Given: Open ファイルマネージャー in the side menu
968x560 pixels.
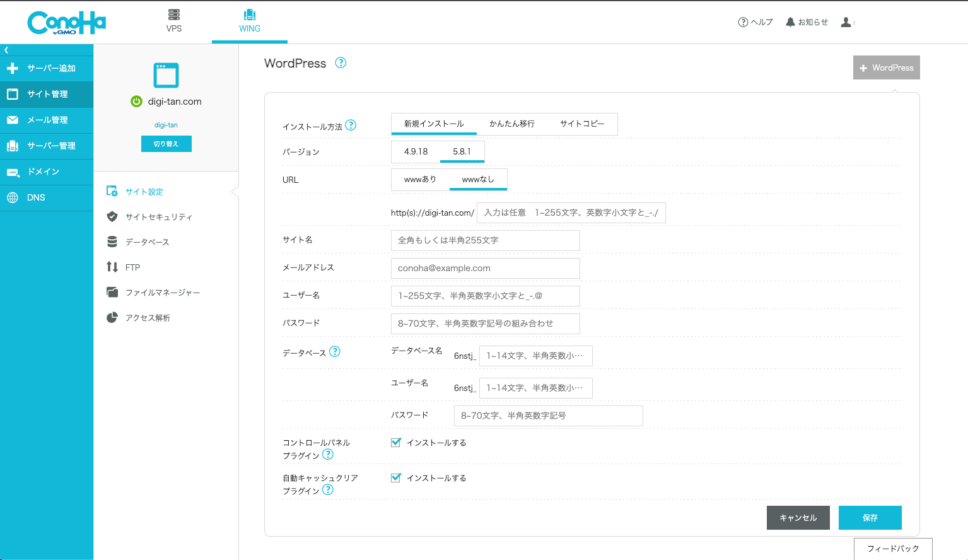Looking at the screenshot, I should [162, 293].
